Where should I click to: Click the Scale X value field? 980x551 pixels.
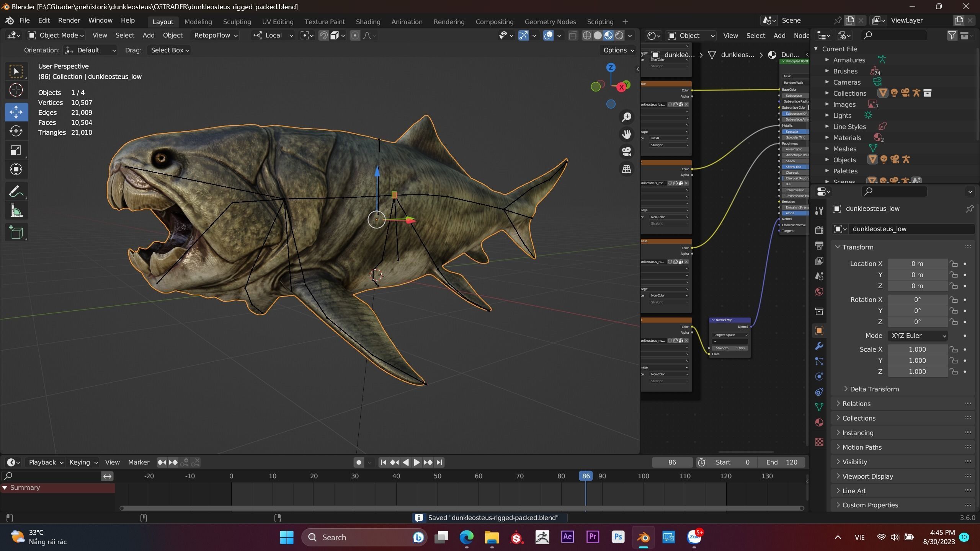[x=917, y=349]
